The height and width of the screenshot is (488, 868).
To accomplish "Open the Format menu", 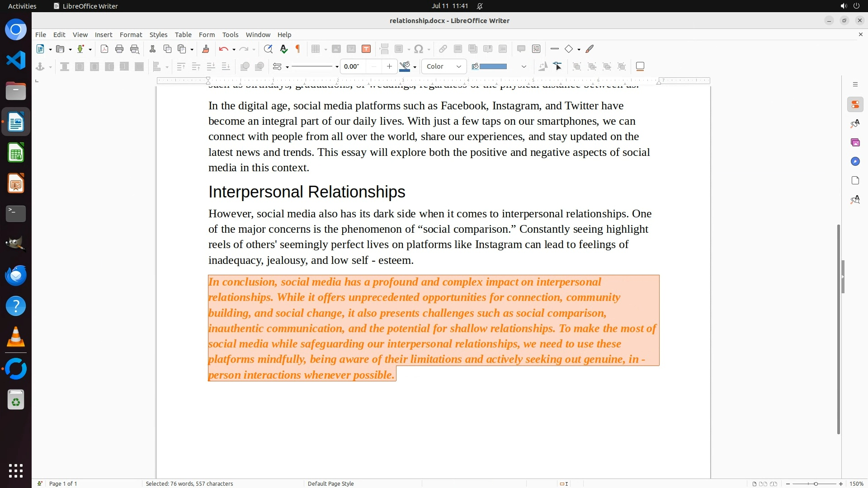I will (131, 34).
